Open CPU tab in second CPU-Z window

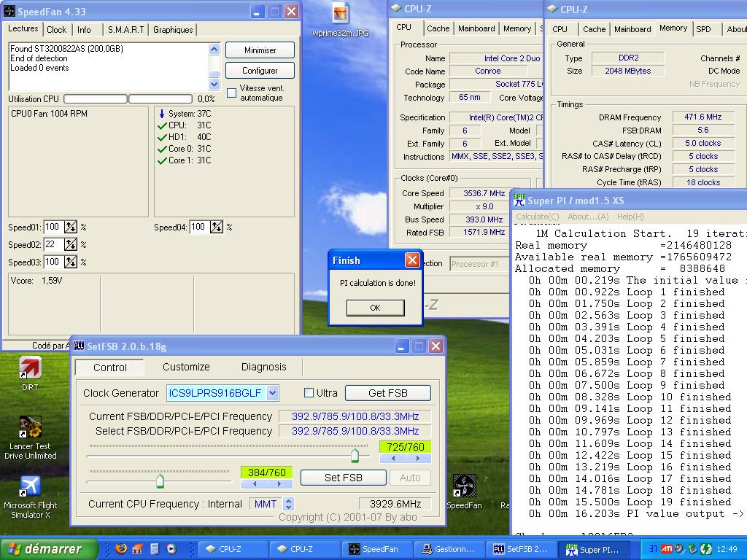(x=560, y=29)
